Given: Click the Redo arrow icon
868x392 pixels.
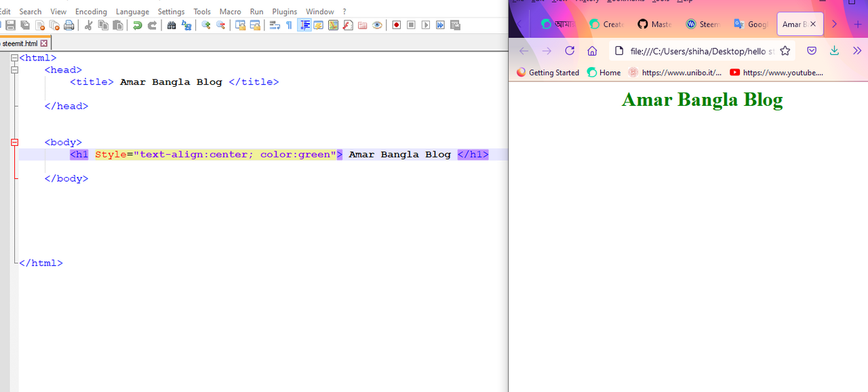Looking at the screenshot, I should pos(152,25).
